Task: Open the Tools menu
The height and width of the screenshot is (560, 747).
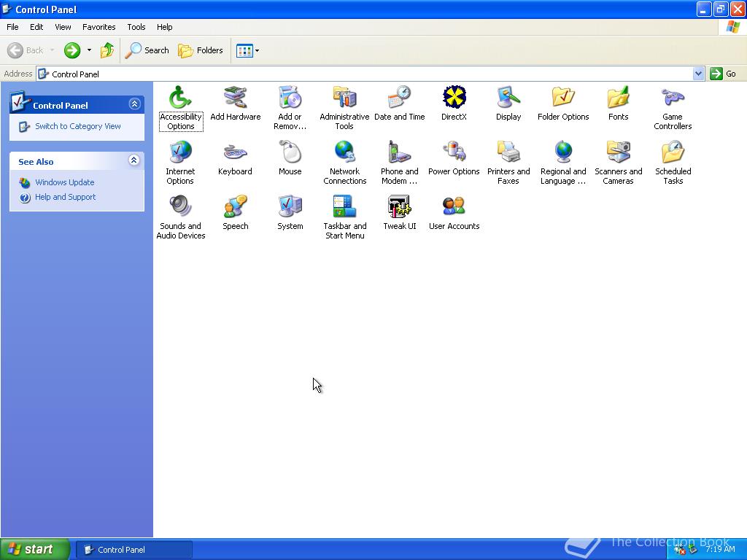Action: tap(136, 27)
